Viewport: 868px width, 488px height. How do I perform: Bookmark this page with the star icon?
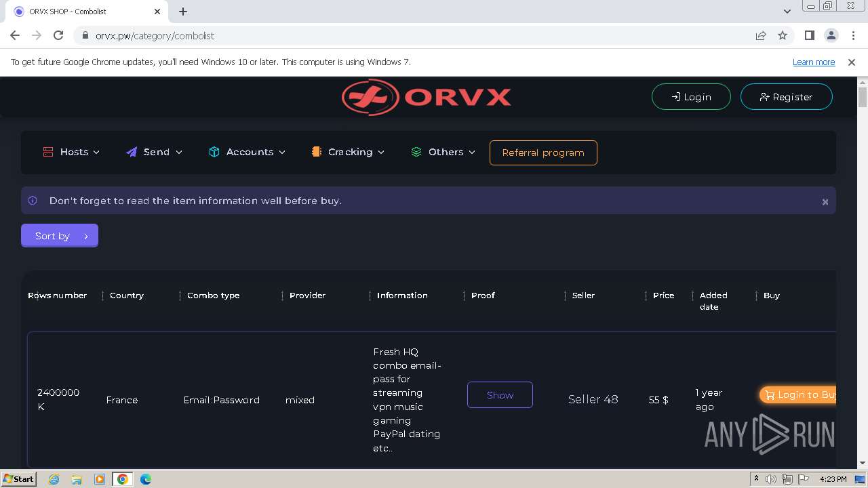[783, 35]
